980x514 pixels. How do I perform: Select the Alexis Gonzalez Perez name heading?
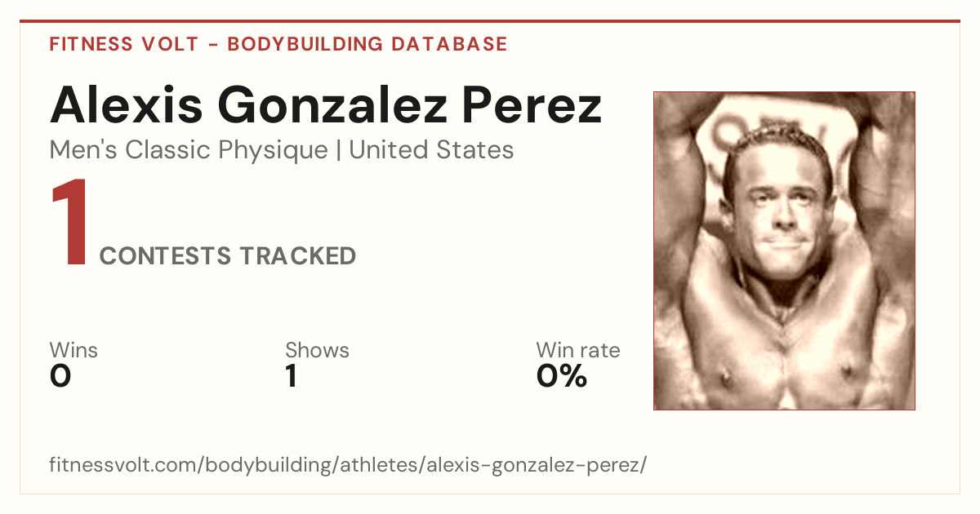coord(326,104)
